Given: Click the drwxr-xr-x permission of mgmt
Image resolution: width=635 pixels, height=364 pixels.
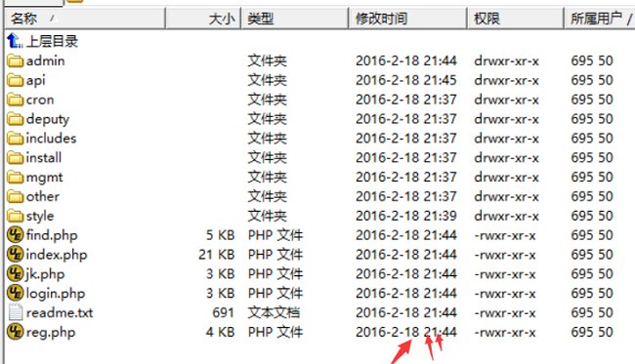Looking at the screenshot, I should tap(507, 178).
